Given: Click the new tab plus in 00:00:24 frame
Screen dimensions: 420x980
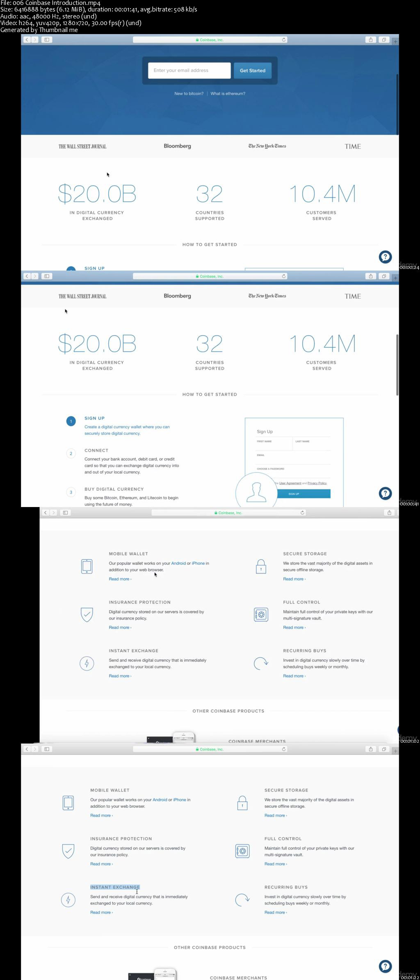Looking at the screenshot, I should click(395, 41).
